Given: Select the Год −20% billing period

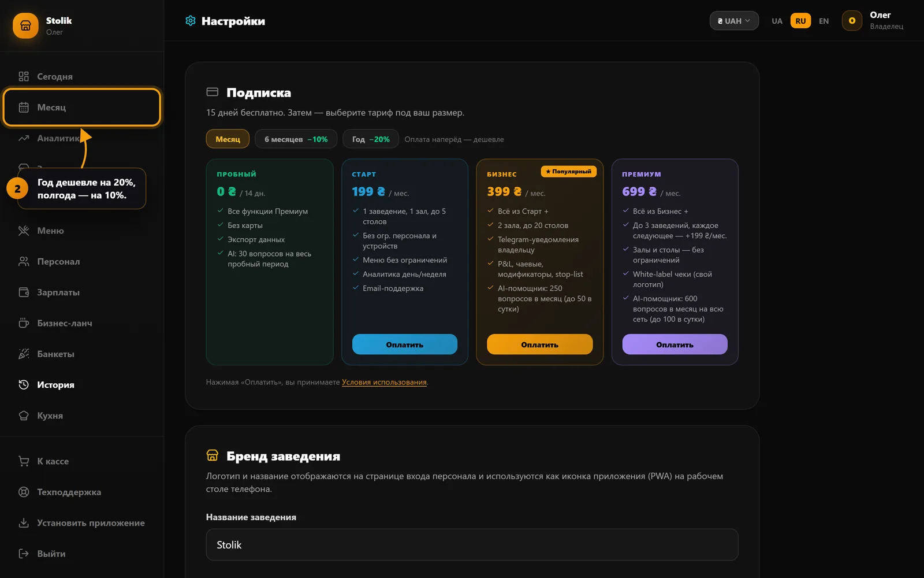Looking at the screenshot, I should tap(371, 139).
